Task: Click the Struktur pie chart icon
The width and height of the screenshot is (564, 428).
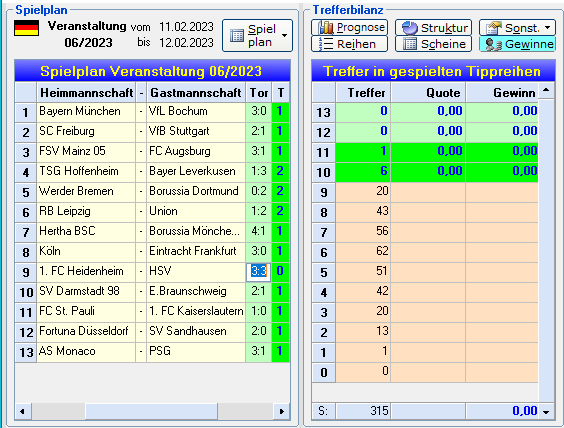Action: click(410, 28)
